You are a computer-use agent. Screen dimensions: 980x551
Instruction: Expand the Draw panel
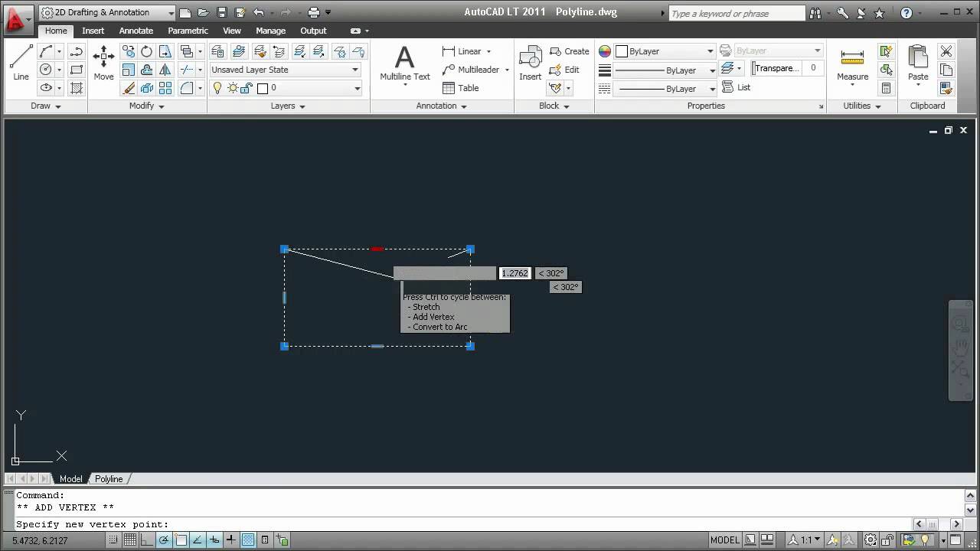click(46, 106)
